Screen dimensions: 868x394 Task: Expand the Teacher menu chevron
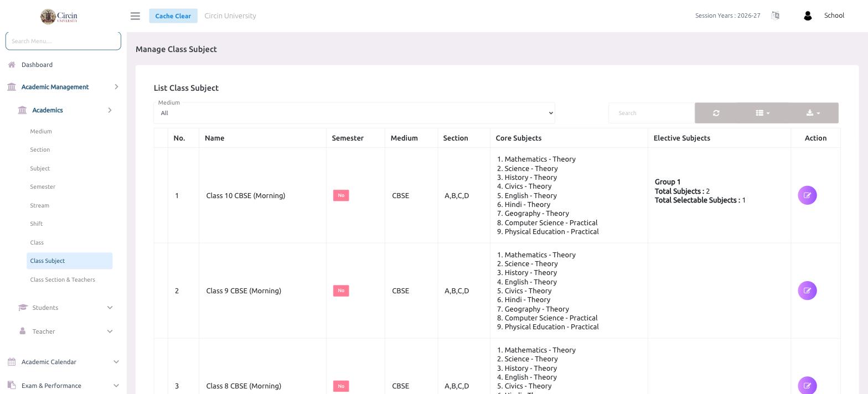[x=110, y=331]
